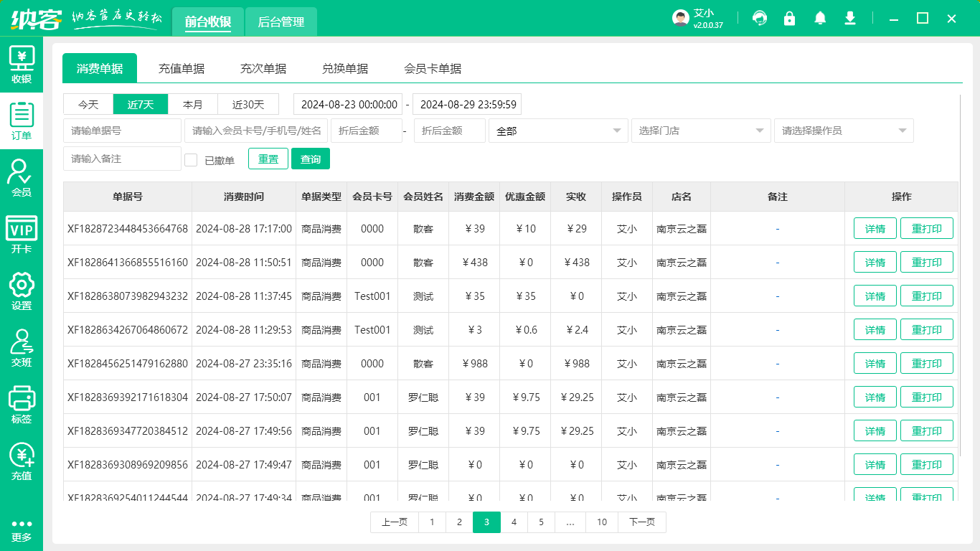This screenshot has width=980, height=551.
Task: Go to 上一页 previous page
Action: click(x=395, y=522)
